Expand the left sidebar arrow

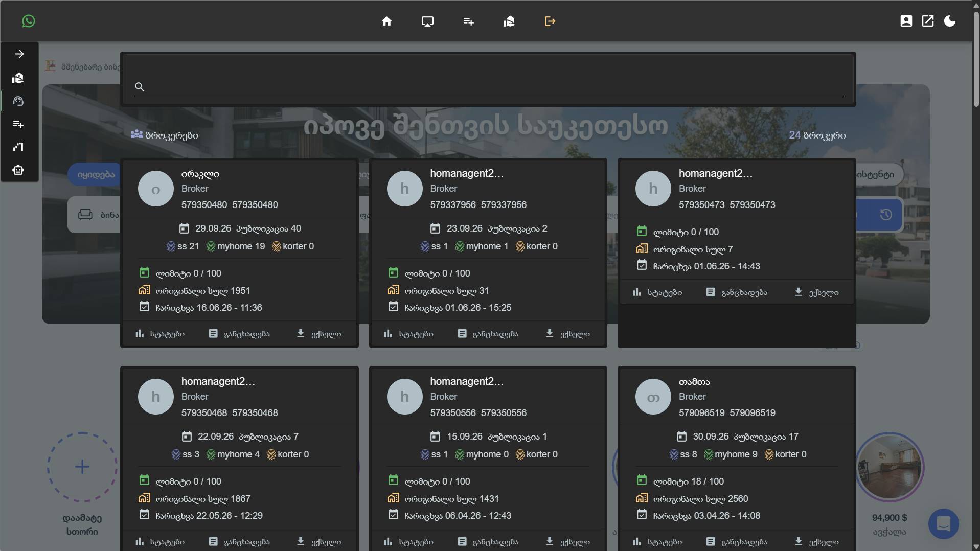point(19,54)
